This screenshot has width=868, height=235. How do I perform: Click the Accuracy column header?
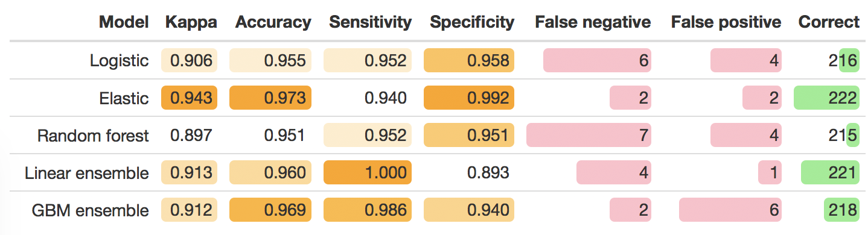tap(273, 23)
